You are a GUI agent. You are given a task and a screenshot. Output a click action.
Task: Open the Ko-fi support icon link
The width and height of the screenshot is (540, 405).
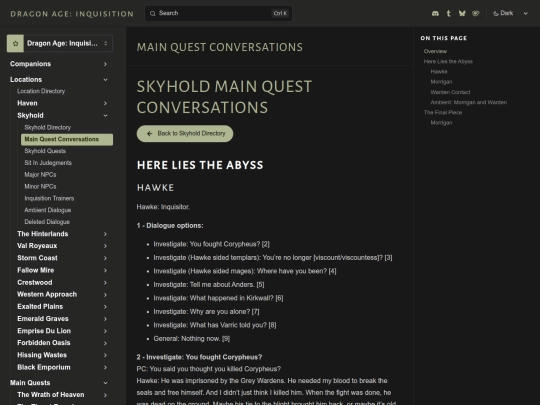tap(476, 13)
